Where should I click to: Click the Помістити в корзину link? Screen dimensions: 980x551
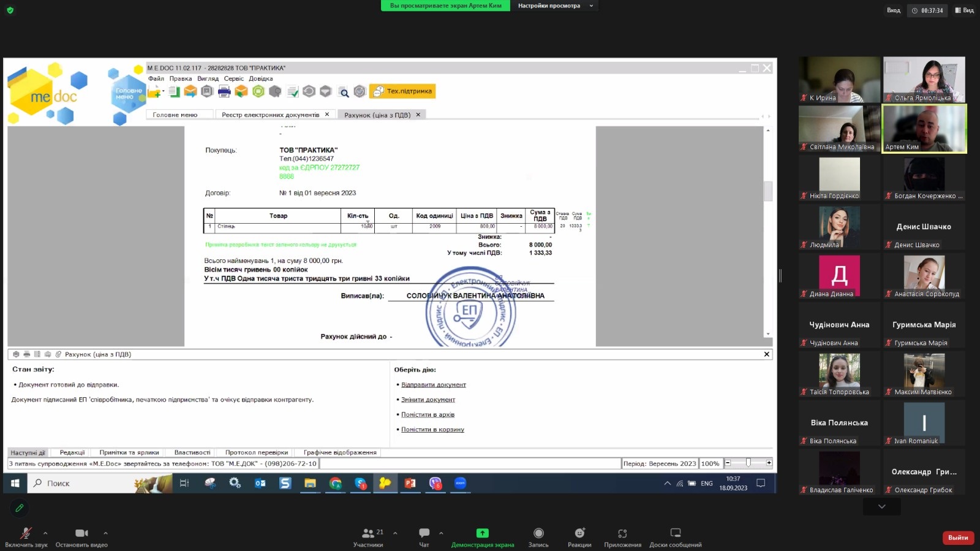click(432, 430)
